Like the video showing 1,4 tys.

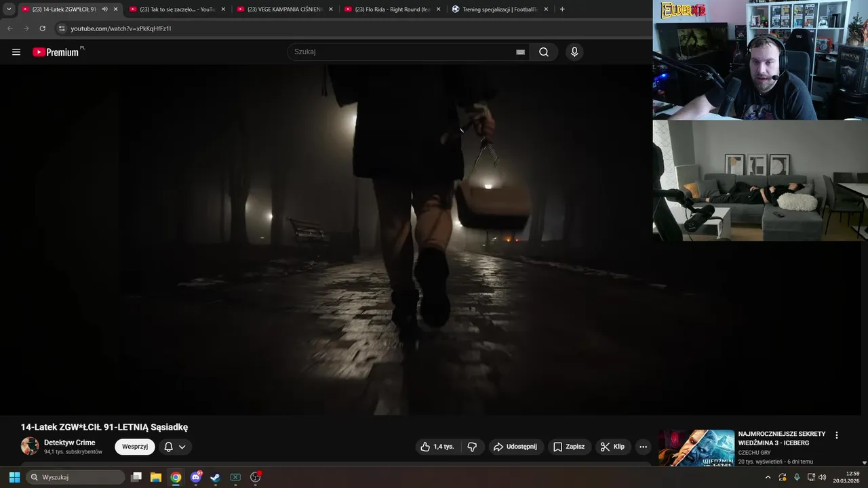(437, 447)
